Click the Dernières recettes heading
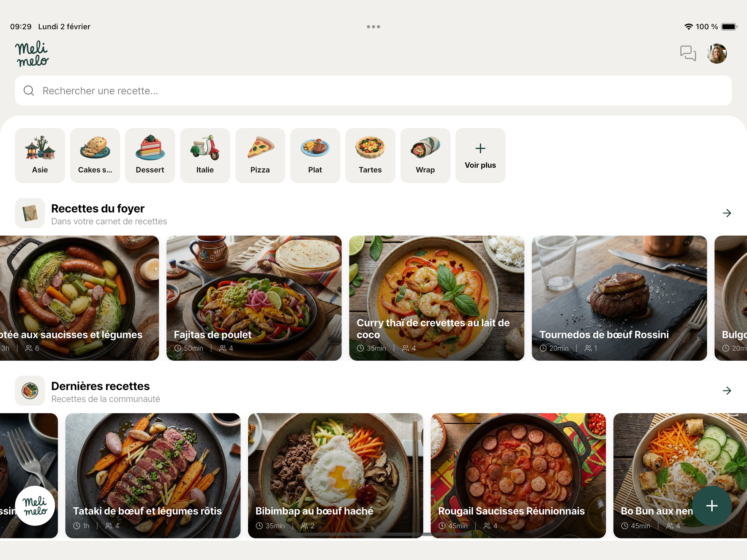 [x=100, y=386]
